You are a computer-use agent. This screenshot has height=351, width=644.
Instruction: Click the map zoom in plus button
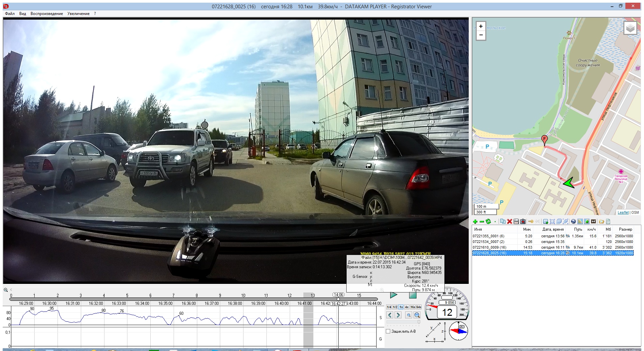(x=481, y=26)
